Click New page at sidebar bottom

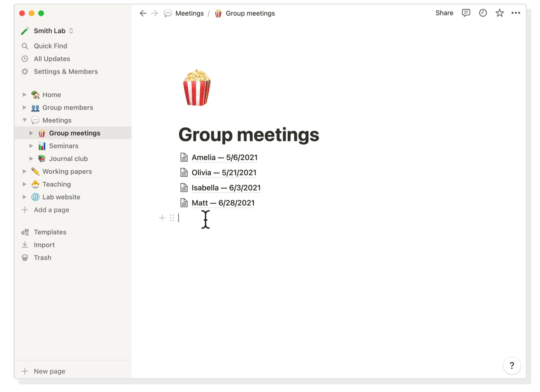[x=49, y=371]
